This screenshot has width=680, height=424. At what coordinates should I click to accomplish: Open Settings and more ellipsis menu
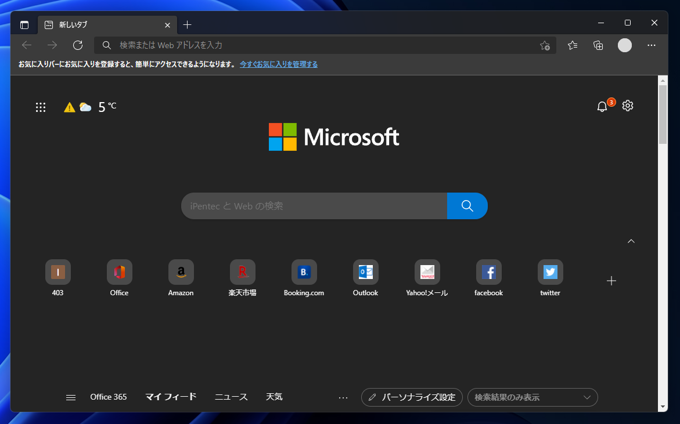(651, 45)
